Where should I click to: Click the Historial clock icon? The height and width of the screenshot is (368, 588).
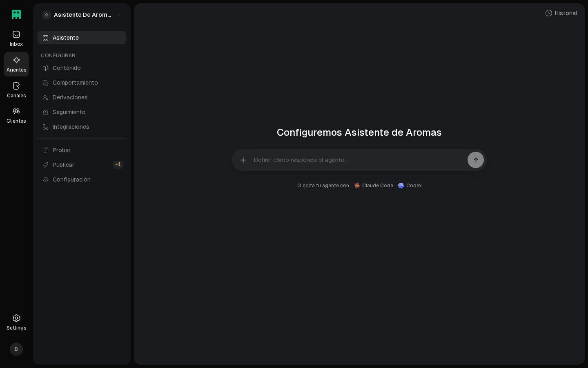pos(549,13)
